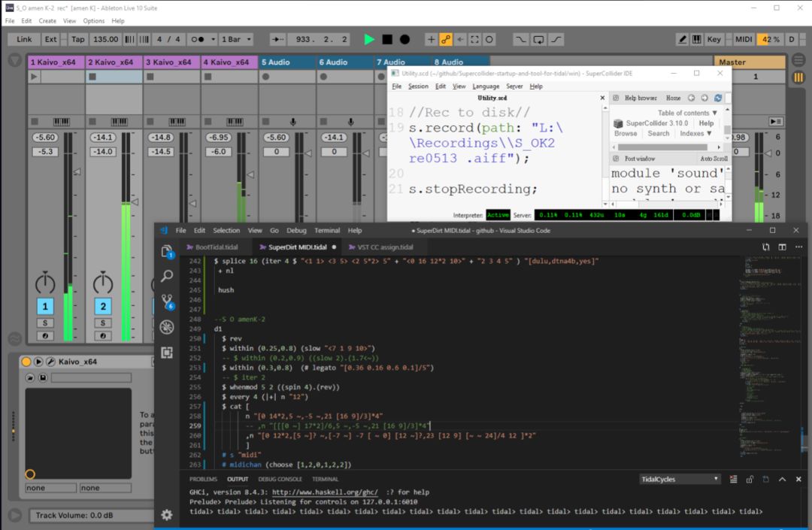Open Ableton's metronome settings dropdown arrow
812x530 pixels.
click(x=213, y=39)
